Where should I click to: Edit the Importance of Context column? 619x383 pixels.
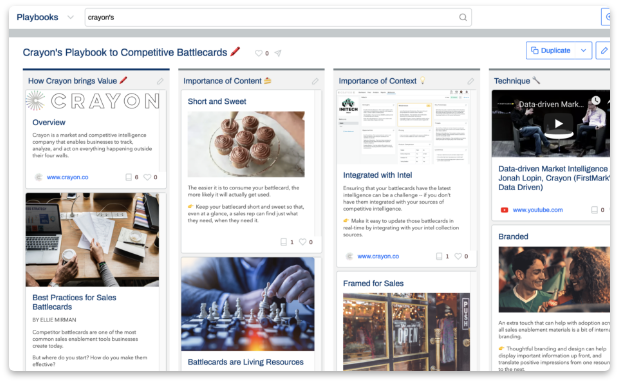point(471,81)
